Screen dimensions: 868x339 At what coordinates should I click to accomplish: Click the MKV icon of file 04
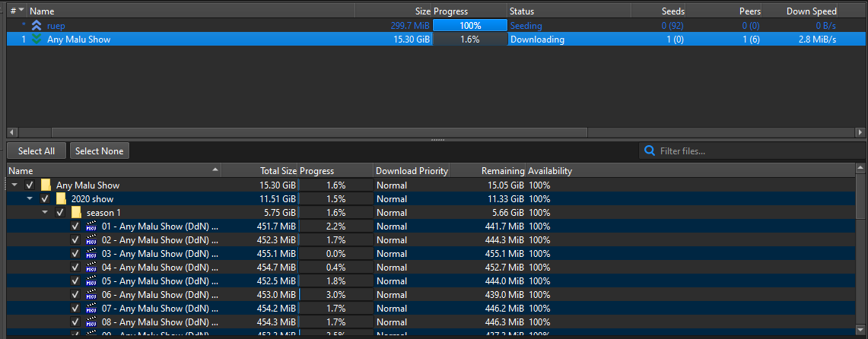(x=91, y=267)
